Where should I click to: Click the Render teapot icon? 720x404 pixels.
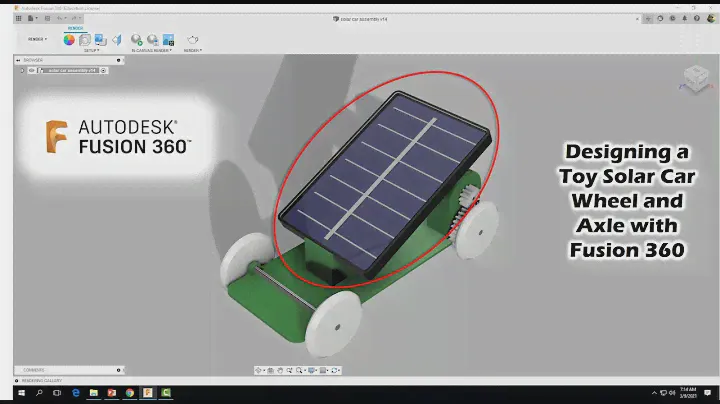pyautogui.click(x=193, y=40)
